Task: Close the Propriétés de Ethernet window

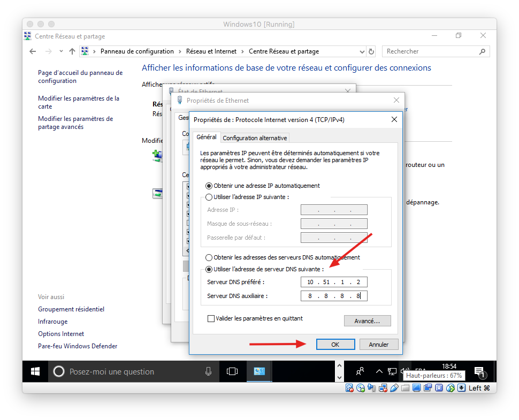Action: tap(396, 100)
